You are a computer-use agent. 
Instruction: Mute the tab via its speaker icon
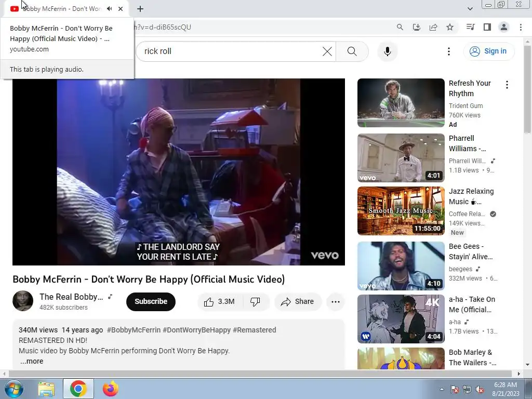109,9
